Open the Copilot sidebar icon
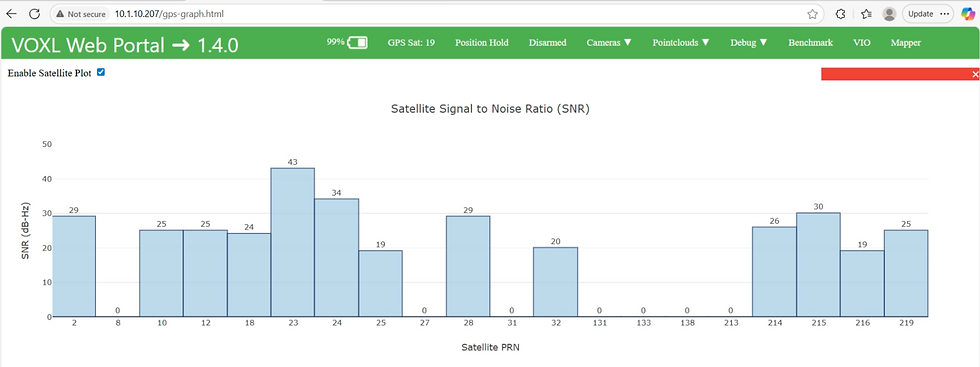Viewport: 980px width, 367px height. (968, 14)
